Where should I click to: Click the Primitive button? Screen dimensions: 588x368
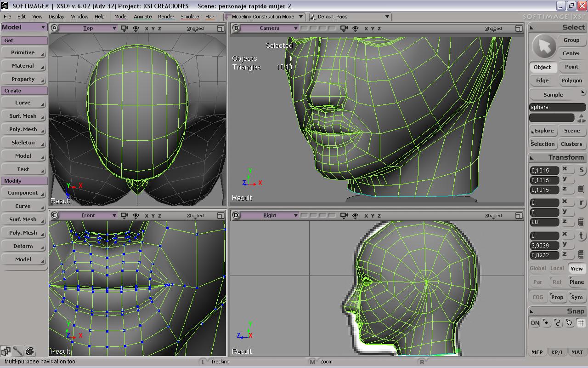point(23,52)
